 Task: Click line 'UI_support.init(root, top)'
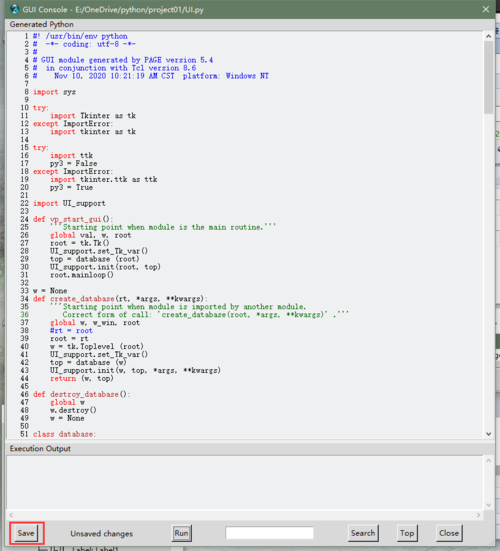105,267
